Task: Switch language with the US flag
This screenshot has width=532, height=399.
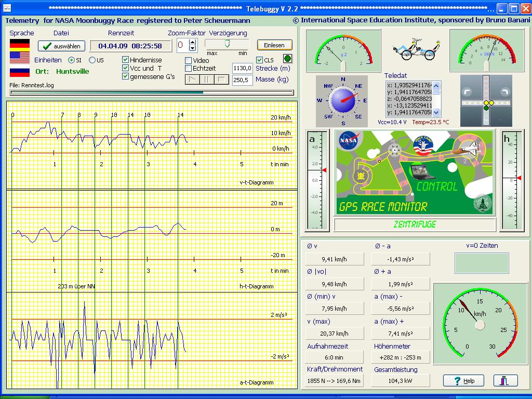Action: (19, 58)
